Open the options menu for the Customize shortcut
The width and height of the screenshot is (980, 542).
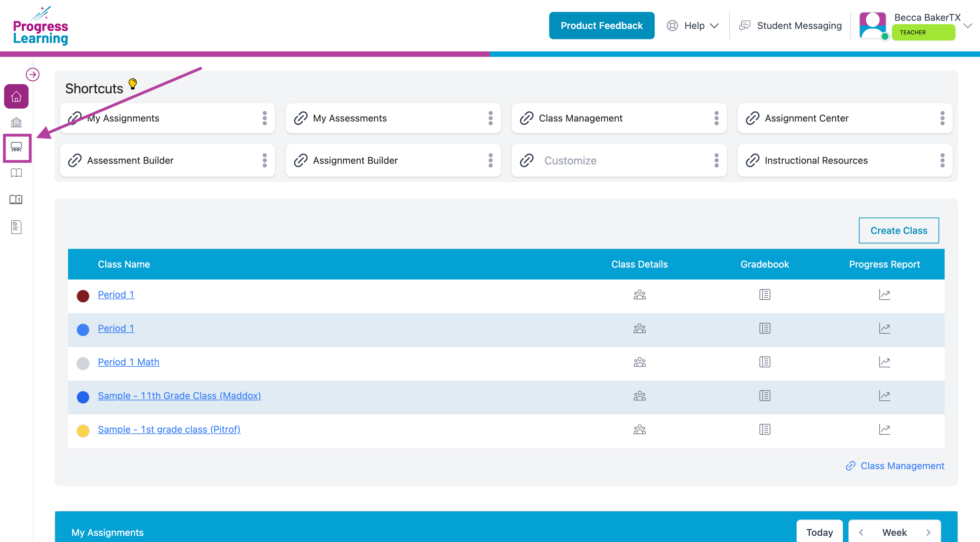pyautogui.click(x=717, y=160)
